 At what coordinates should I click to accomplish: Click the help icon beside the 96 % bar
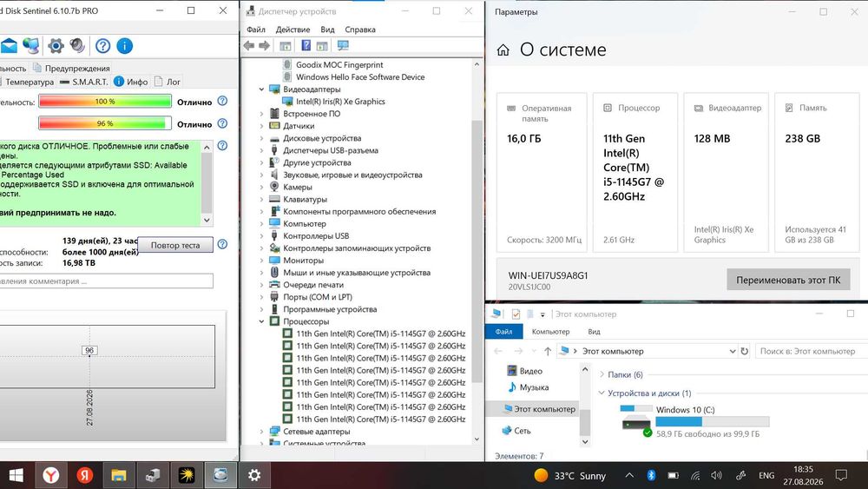(222, 123)
